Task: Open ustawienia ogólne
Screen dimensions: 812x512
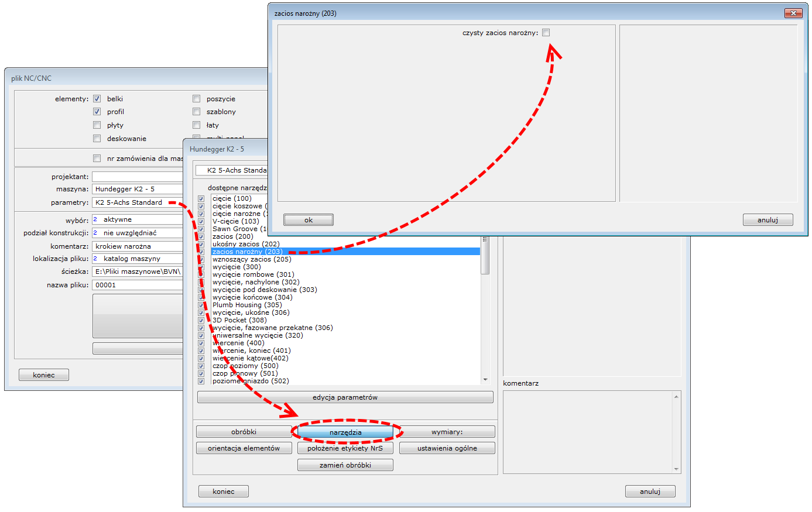Action: [447, 448]
